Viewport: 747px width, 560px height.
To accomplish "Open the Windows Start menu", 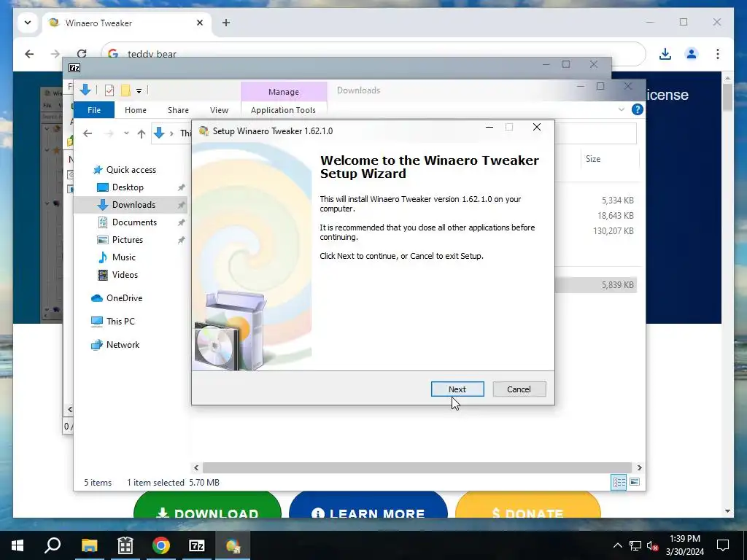I will 18,545.
